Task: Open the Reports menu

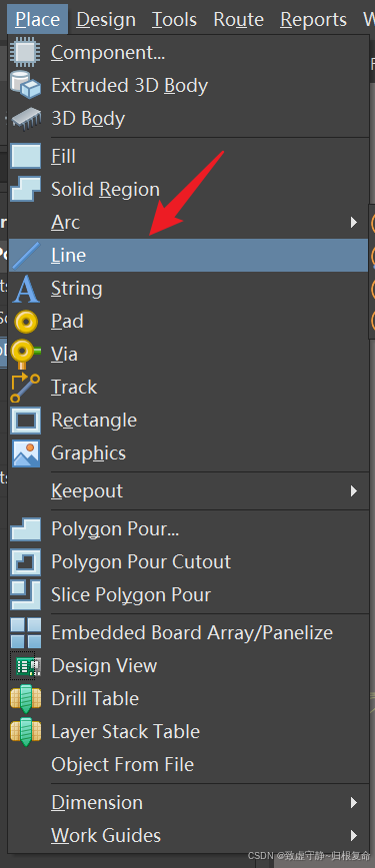Action: point(314,19)
